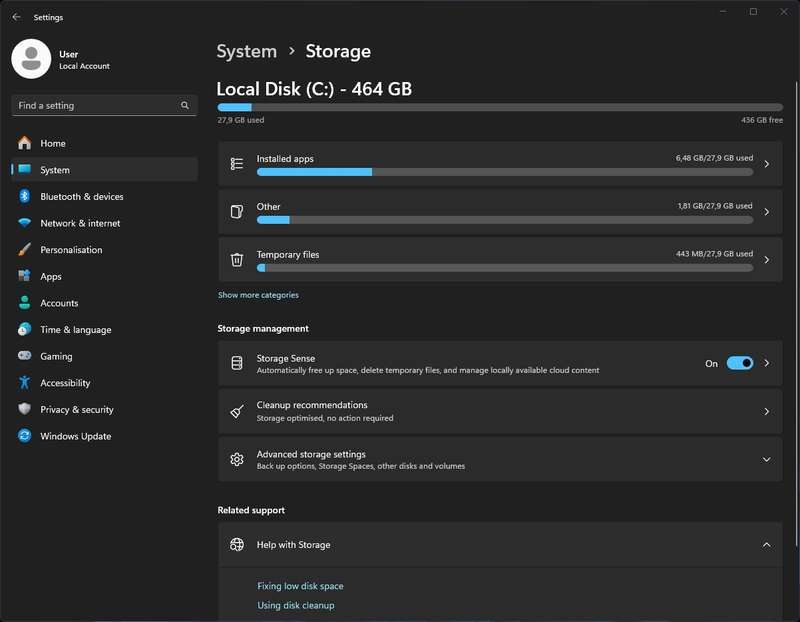Viewport: 800px width, 622px height.
Task: Click the Storage Sense title text
Action: [286, 358]
